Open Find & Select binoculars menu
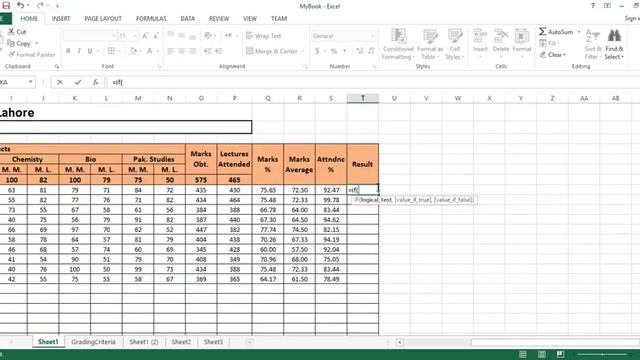This screenshot has height=360, width=640. point(614,44)
